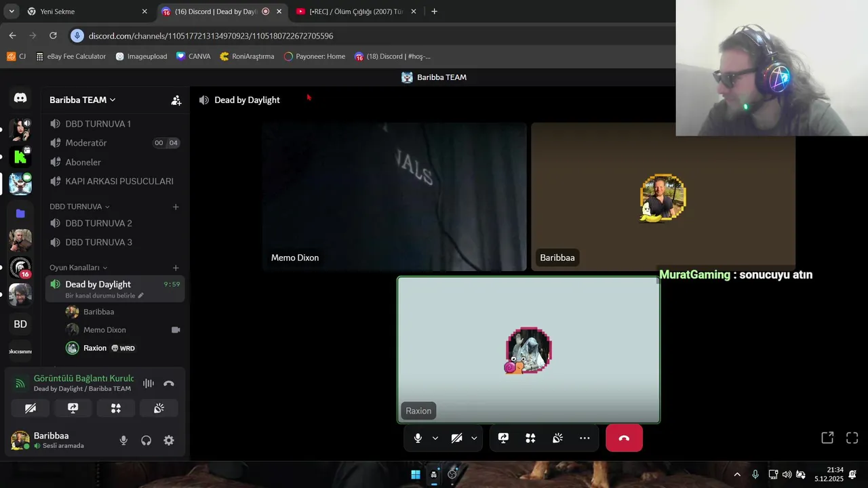Viewport: 868px width, 488px height.
Task: Open CJ bookmark
Action: [16, 56]
